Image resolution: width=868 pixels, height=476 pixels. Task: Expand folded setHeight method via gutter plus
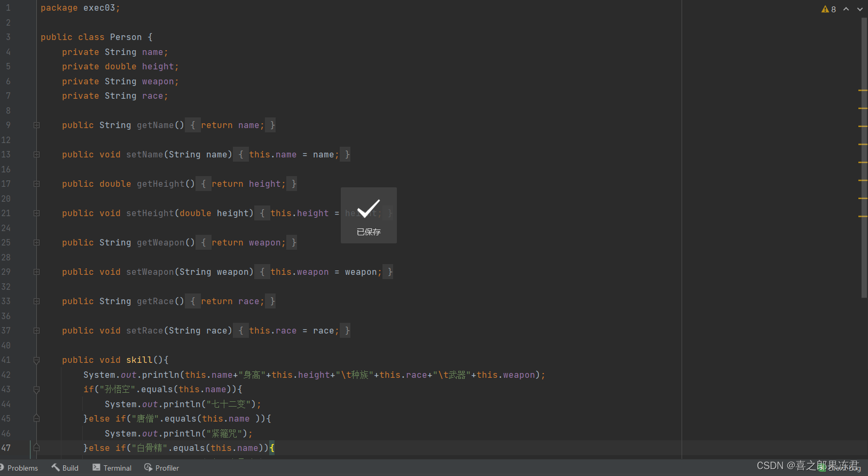[36, 213]
